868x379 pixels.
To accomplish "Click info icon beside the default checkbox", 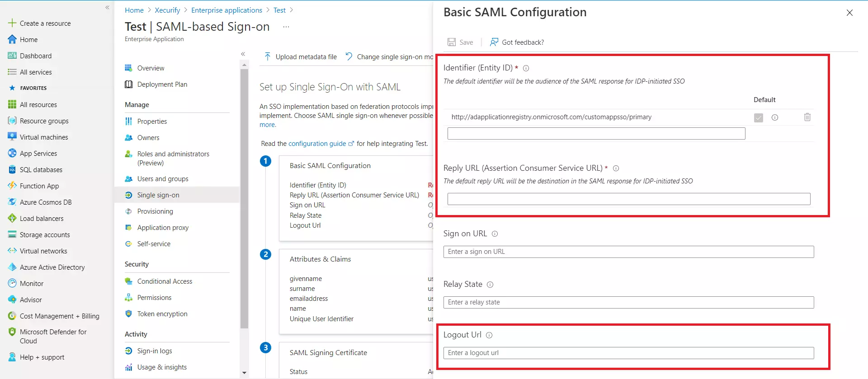I will 774,117.
